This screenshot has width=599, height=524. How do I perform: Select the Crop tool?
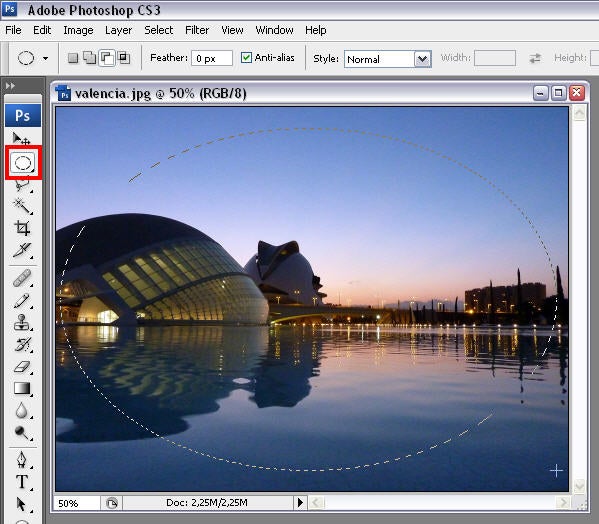22,228
